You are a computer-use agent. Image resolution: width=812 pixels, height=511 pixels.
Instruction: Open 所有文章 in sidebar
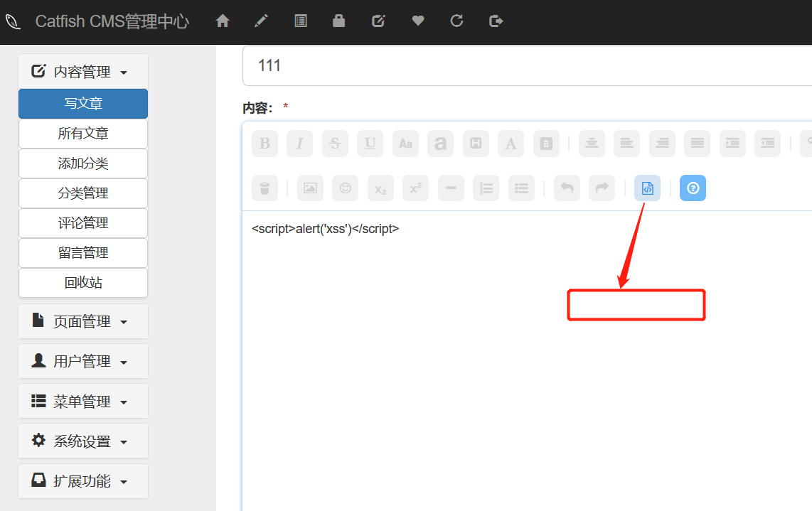(83, 134)
